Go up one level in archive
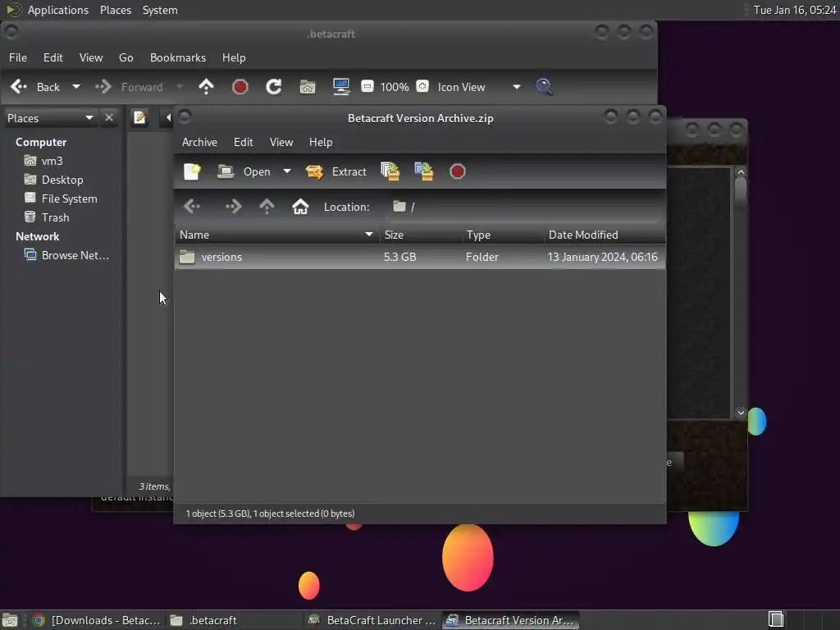840x630 pixels. [267, 207]
